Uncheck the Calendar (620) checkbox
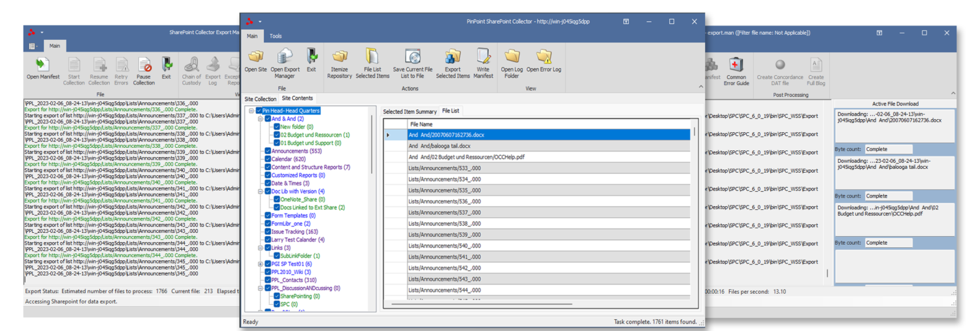This screenshot has width=980, height=331. (x=268, y=159)
